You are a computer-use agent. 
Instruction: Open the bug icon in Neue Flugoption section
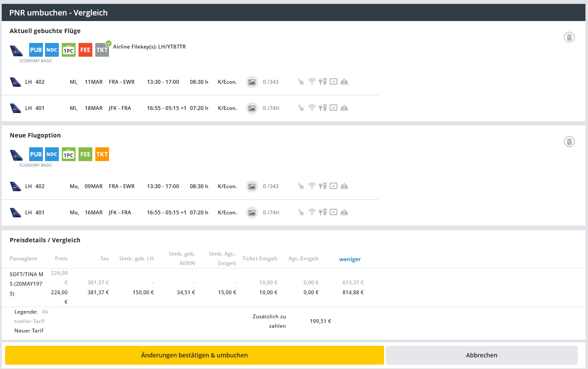click(x=569, y=142)
